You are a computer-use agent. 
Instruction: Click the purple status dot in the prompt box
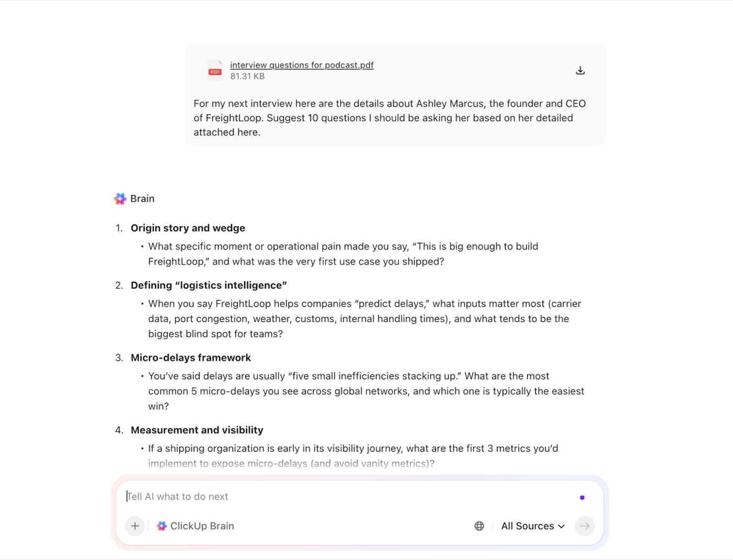click(x=582, y=497)
